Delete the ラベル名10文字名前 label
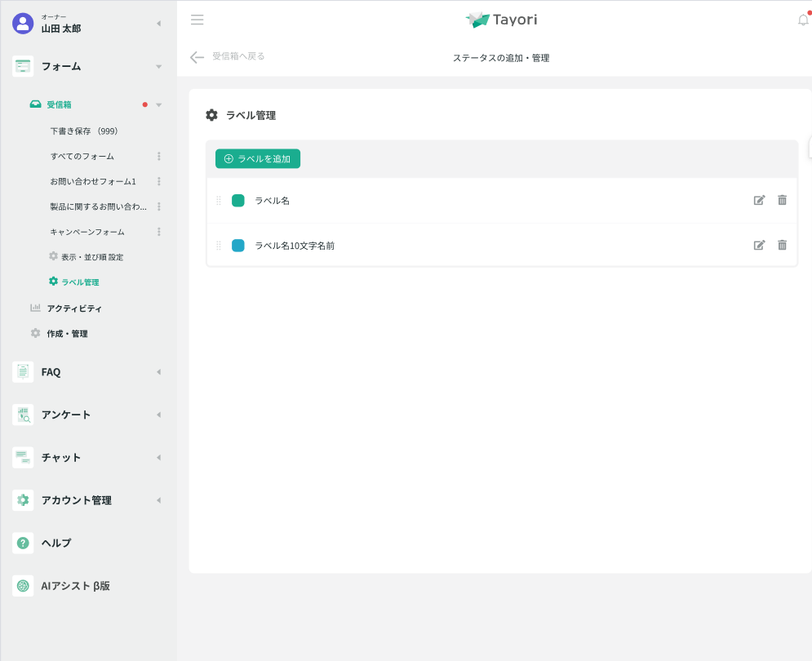Image resolution: width=812 pixels, height=661 pixels. pos(782,245)
